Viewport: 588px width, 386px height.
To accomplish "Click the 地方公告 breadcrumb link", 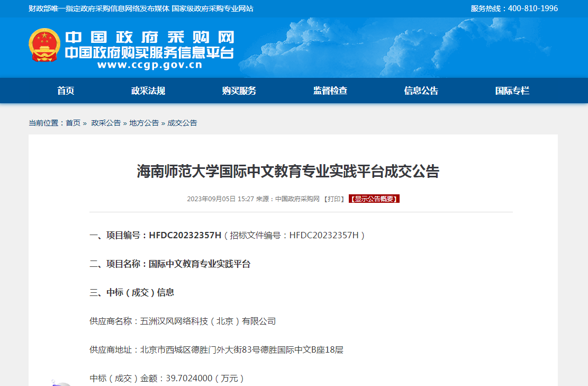I will click(x=144, y=123).
